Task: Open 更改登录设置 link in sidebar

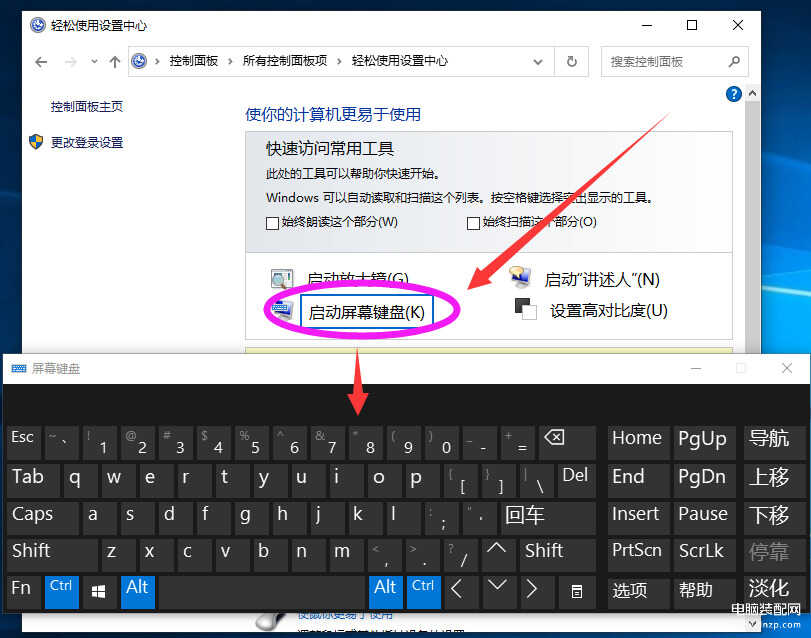Action: (87, 143)
